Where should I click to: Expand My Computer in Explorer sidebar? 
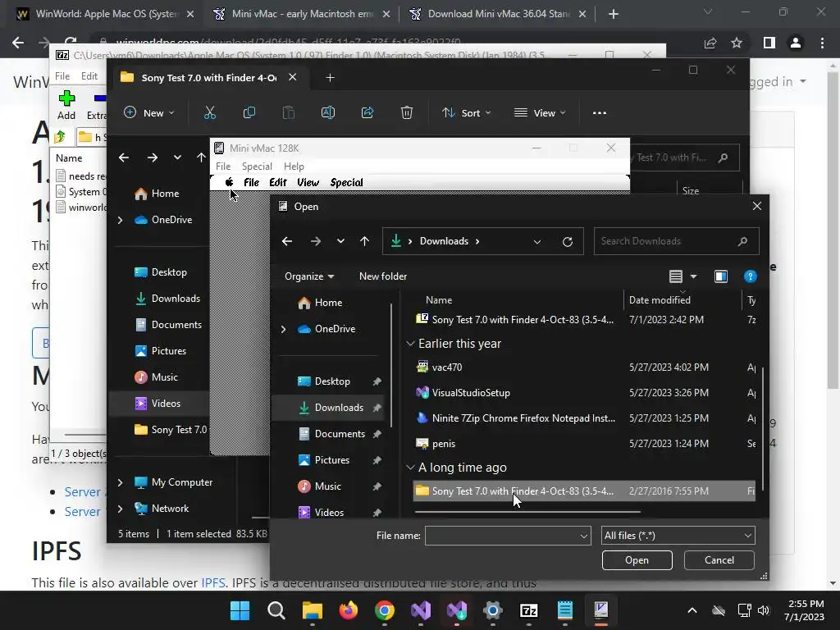tap(120, 482)
